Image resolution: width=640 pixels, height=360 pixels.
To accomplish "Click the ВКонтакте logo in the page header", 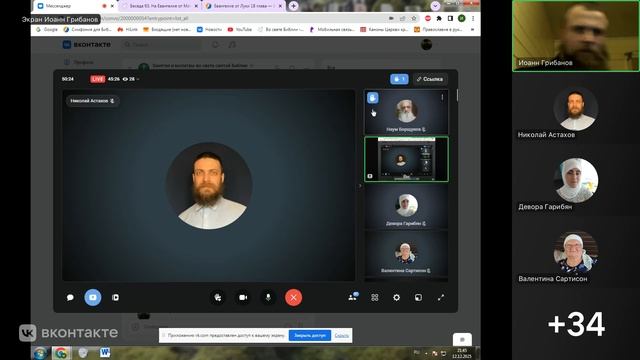I will tap(87, 44).
